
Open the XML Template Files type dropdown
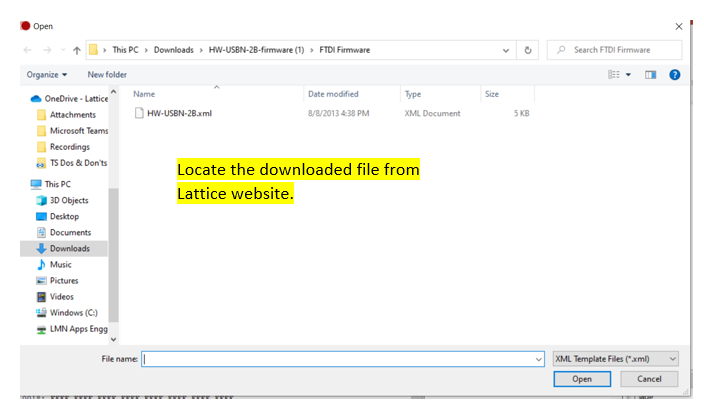[x=616, y=359]
